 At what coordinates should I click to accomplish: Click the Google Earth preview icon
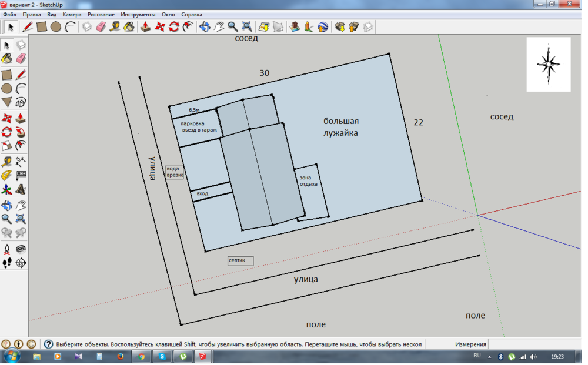(x=323, y=26)
